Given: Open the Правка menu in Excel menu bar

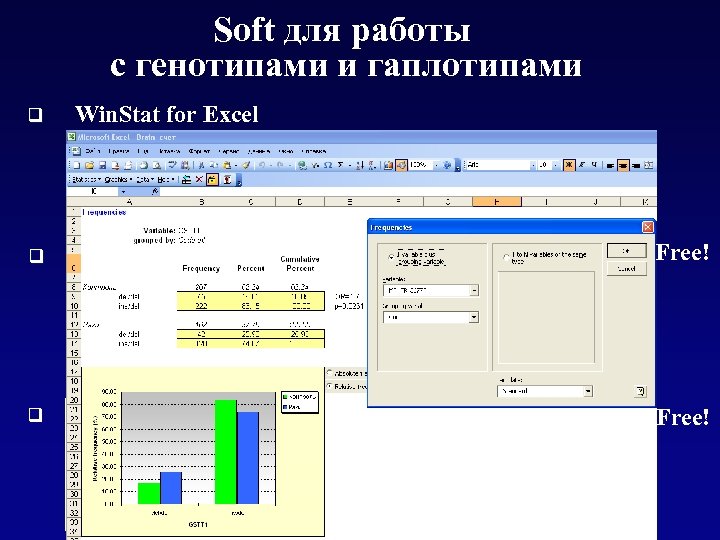Looking at the screenshot, I should tap(118, 151).
